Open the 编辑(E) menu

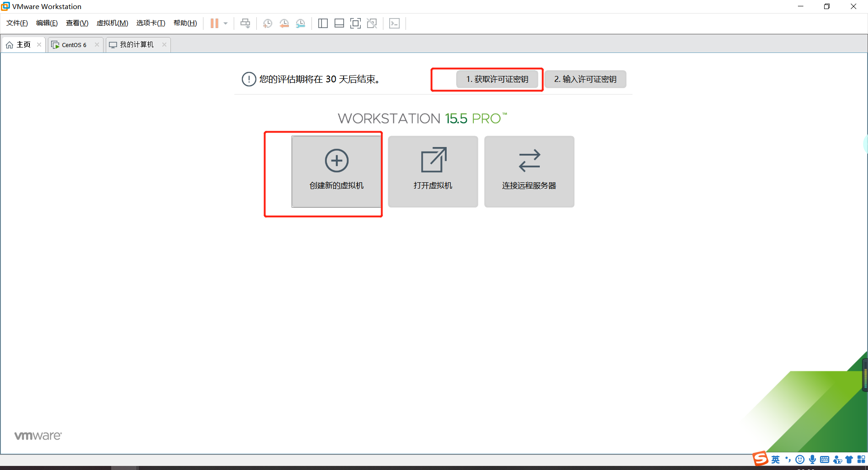click(x=47, y=23)
